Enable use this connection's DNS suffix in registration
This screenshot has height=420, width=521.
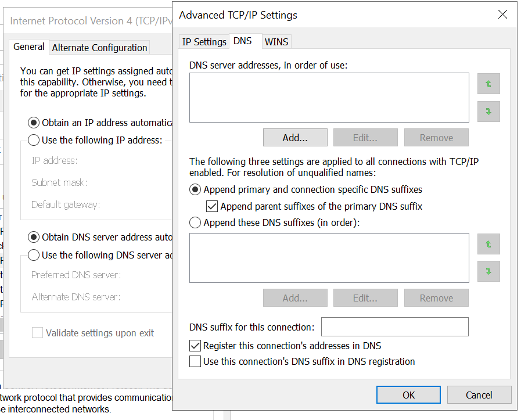pos(195,361)
